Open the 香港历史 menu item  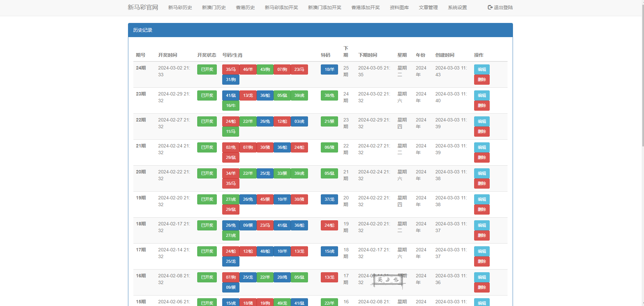(x=245, y=7)
